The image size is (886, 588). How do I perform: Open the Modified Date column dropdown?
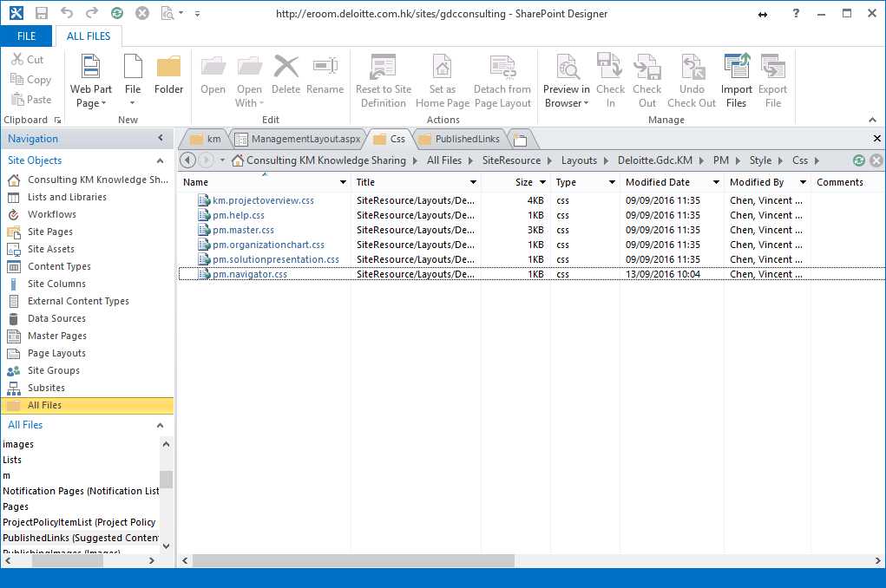coord(716,182)
